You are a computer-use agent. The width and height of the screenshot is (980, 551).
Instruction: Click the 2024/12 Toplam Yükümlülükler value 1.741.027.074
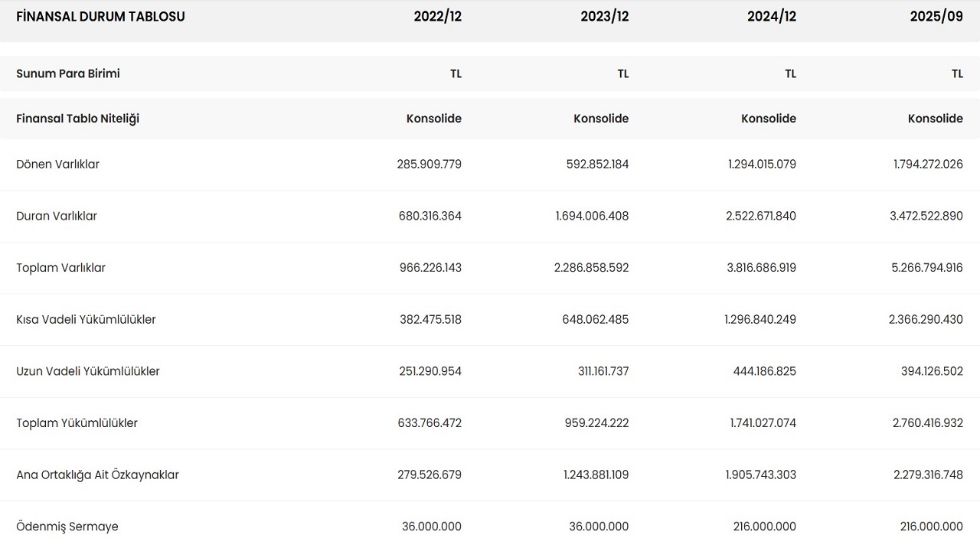763,423
